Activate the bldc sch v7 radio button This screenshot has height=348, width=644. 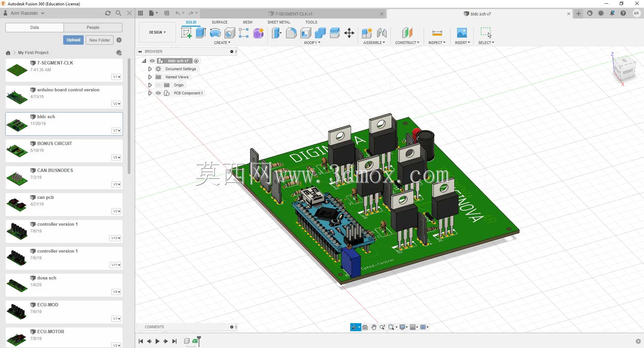click(x=196, y=61)
